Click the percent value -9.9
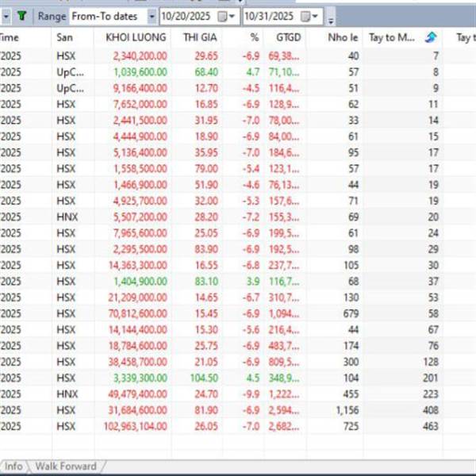The height and width of the screenshot is (476, 476). pos(251,393)
